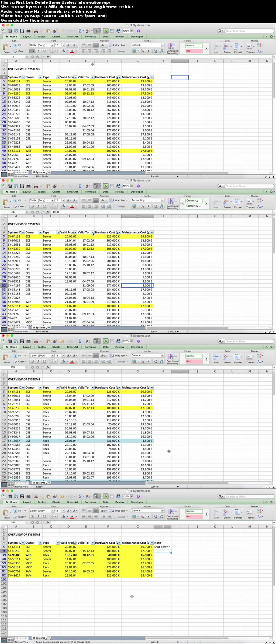Viewport: 276px width, 644px height.
Task: Expand cell styles gallery arrow in I93 window
Action: [x=207, y=359]
